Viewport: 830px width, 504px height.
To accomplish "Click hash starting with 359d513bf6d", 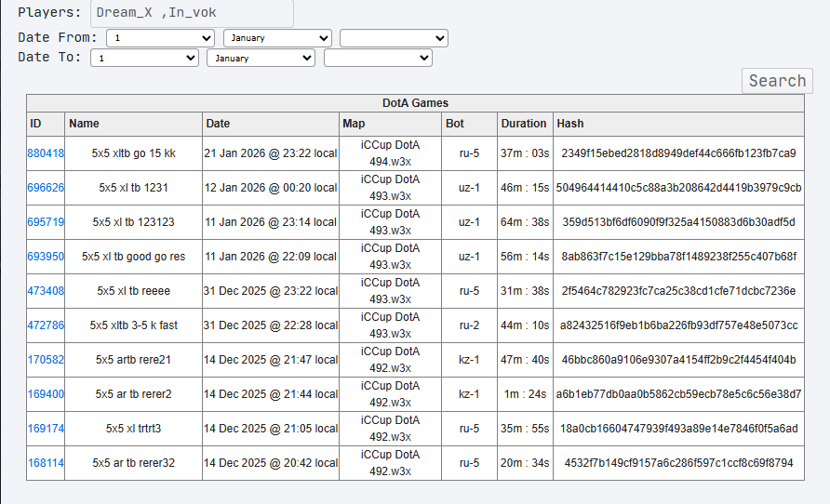I will tap(678, 222).
